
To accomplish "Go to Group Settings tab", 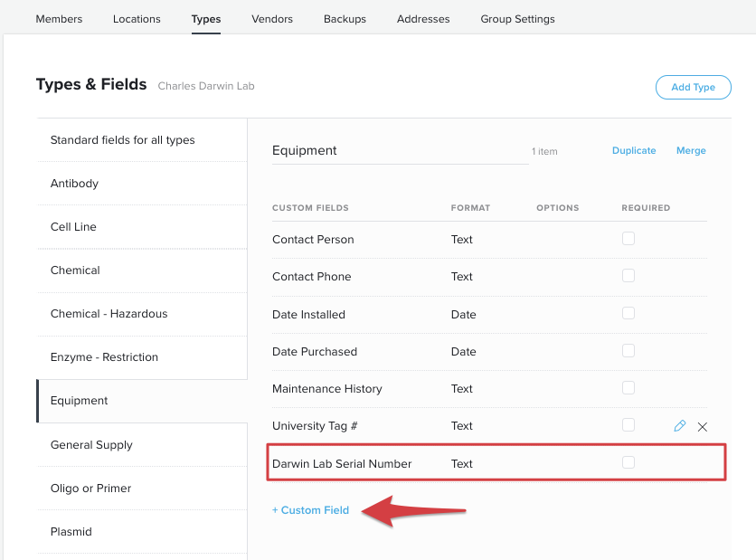I will [x=517, y=19].
